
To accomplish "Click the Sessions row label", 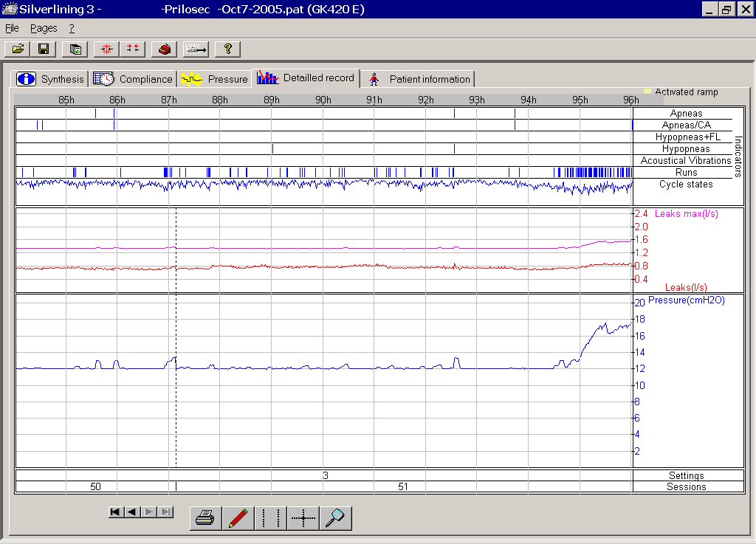I will (686, 486).
